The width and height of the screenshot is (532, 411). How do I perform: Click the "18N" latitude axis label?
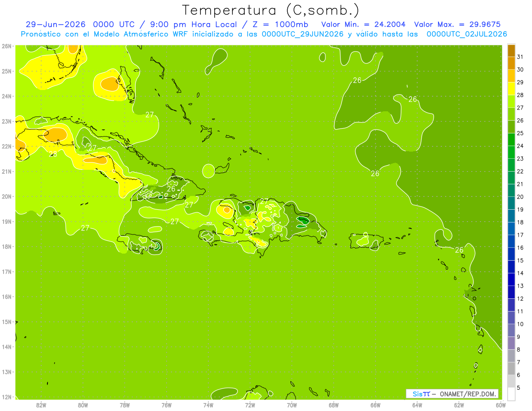[6, 247]
